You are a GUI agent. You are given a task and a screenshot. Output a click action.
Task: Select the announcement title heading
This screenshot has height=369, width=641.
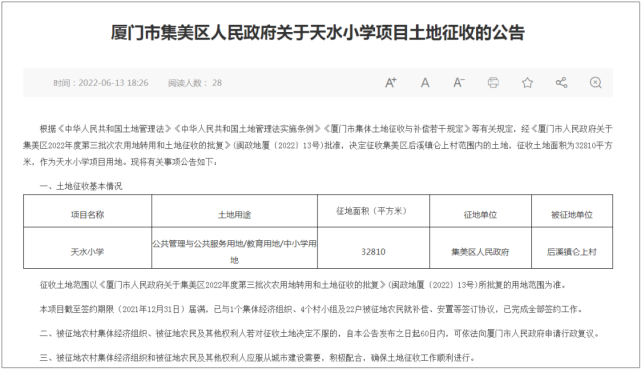[x=318, y=33]
